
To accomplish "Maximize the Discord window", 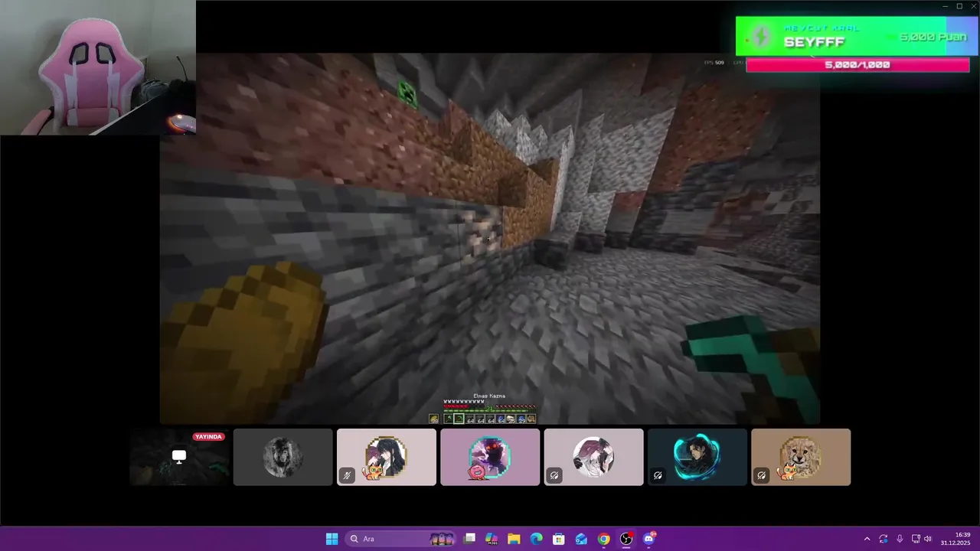I will 959,6.
